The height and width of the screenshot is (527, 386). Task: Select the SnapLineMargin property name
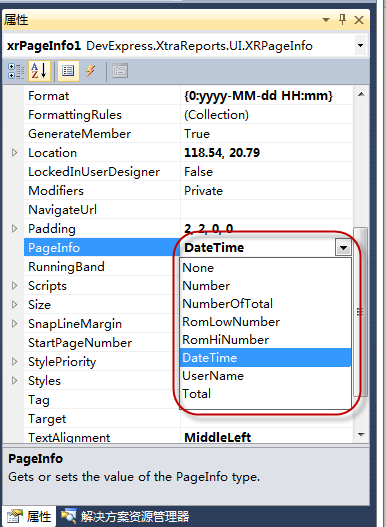coord(75,324)
